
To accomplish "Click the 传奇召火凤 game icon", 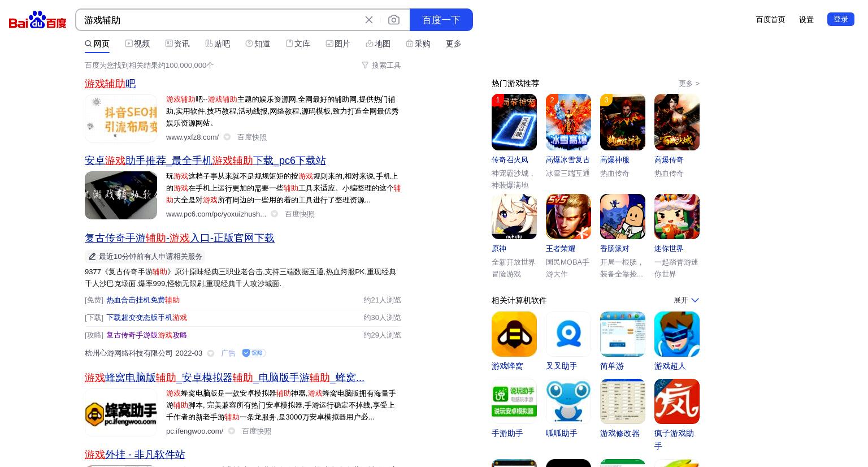I will 514,122.
